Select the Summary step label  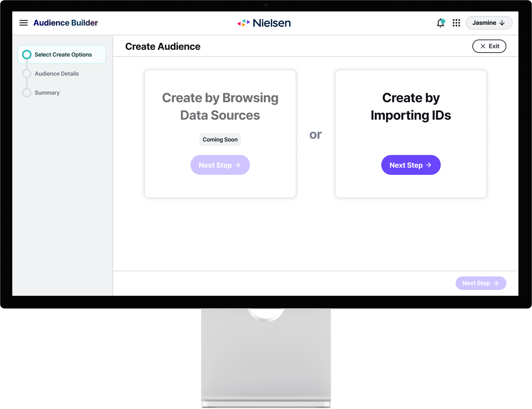(x=47, y=93)
